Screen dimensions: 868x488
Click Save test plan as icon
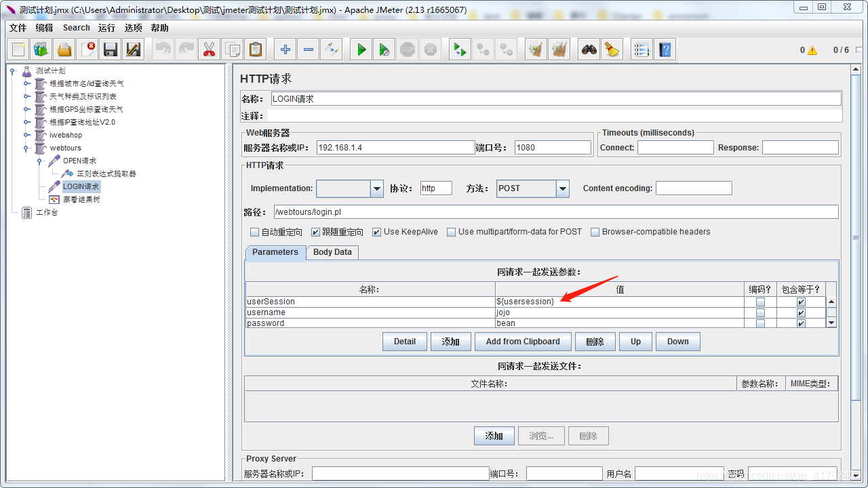point(134,49)
